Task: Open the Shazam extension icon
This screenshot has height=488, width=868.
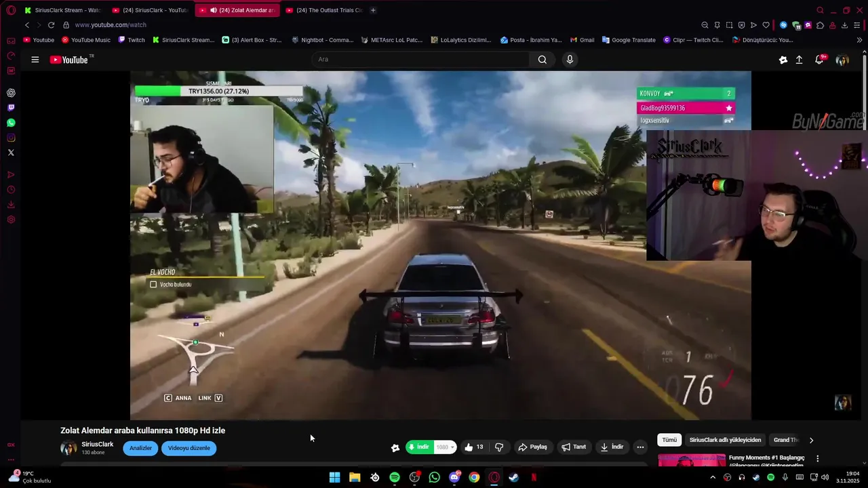Action: (x=783, y=25)
